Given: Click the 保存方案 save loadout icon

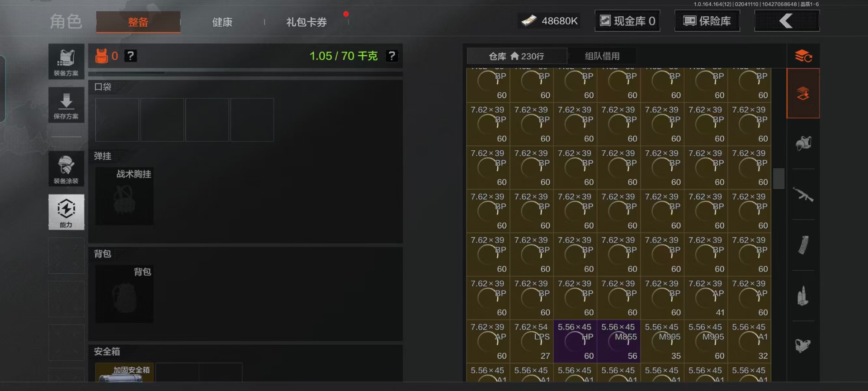Looking at the screenshot, I should point(66,105).
